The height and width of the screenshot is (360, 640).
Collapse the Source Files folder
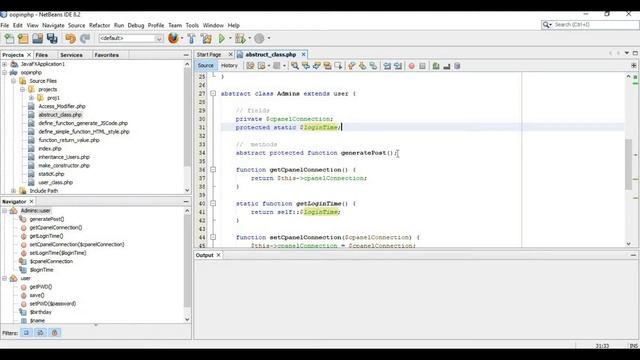coord(13,81)
